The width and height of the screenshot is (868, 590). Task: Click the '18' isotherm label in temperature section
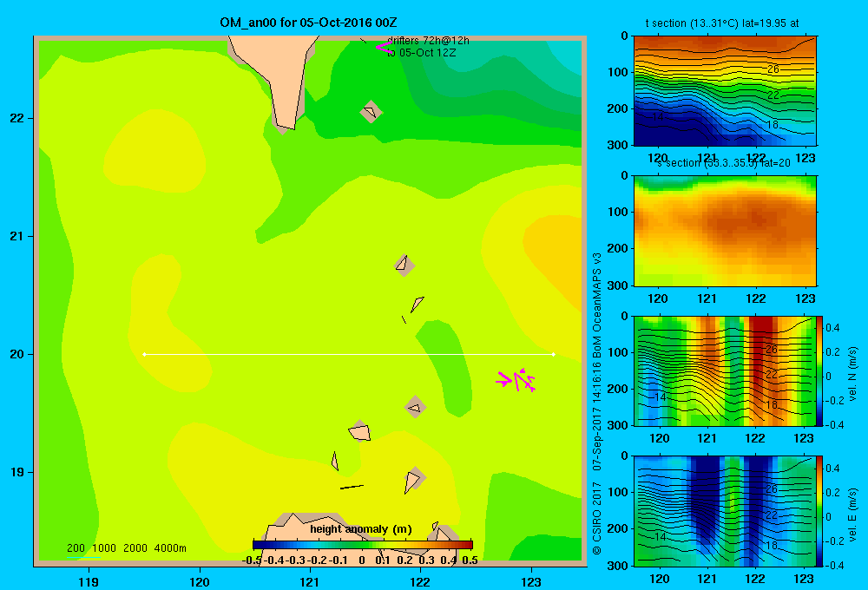tap(773, 125)
